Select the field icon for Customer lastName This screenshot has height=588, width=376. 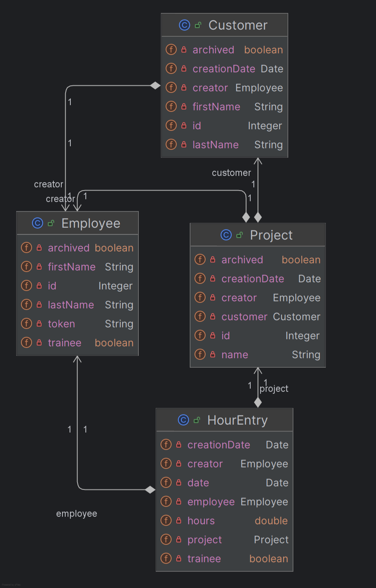(x=171, y=145)
